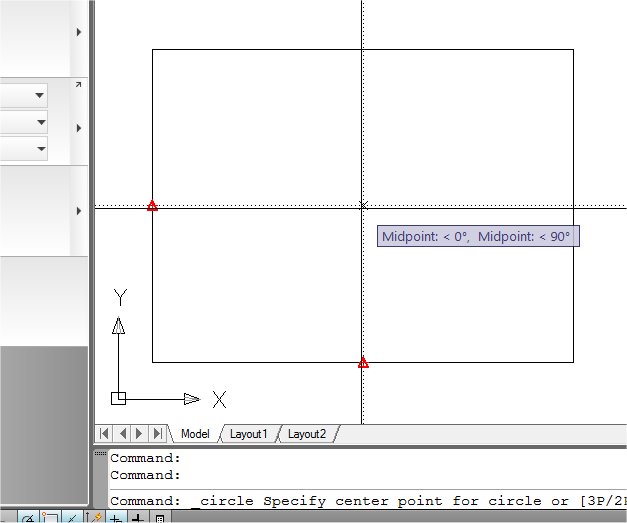Toggle Polar Tracking in status bar
The height and width of the screenshot is (523, 627).
click(28, 517)
